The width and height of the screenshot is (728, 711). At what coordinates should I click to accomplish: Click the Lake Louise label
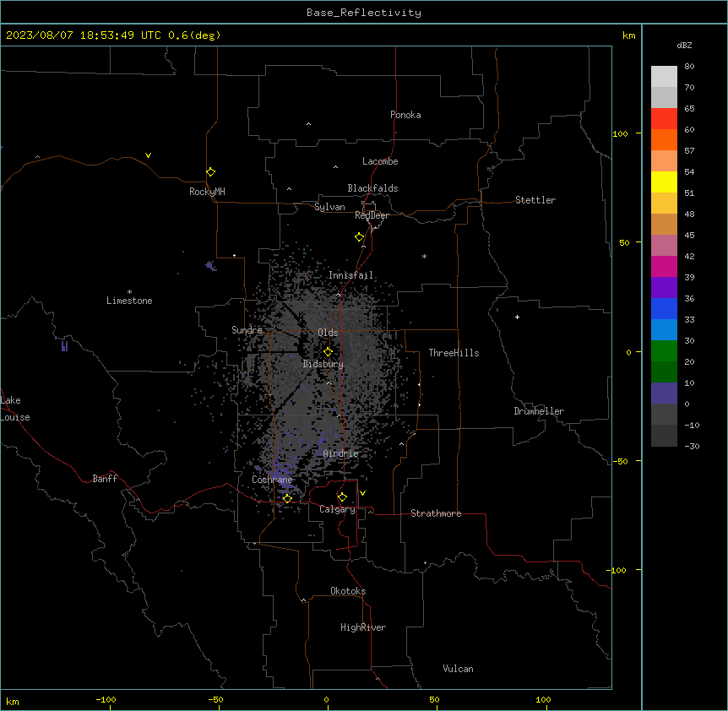click(x=15, y=409)
